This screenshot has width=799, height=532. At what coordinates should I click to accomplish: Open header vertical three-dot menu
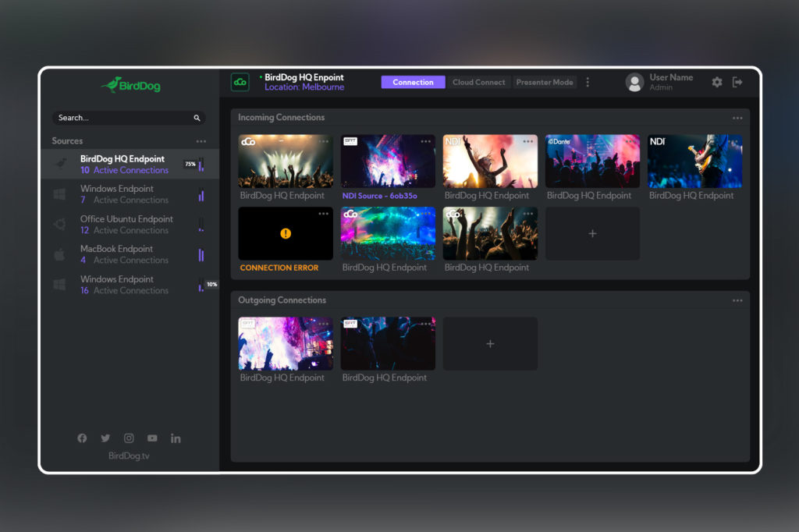588,82
